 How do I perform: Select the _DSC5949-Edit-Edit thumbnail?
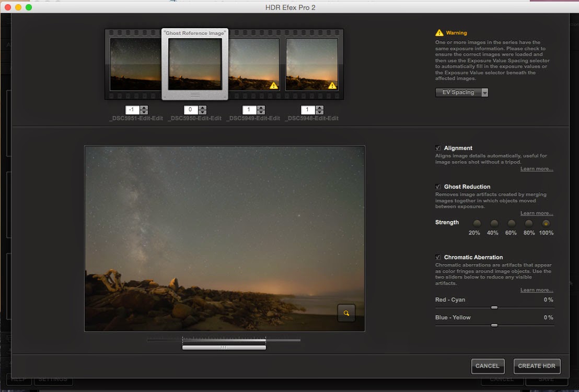pyautogui.click(x=253, y=64)
